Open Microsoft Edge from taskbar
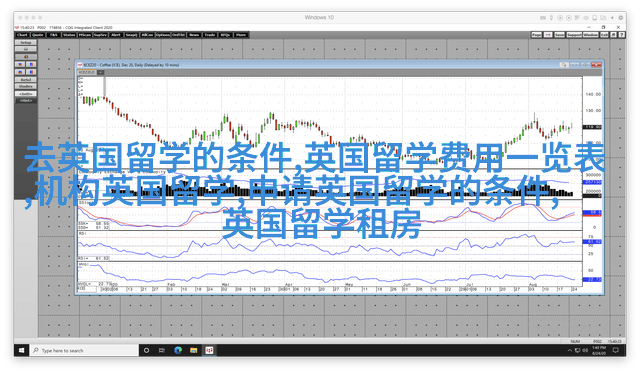 178,350
